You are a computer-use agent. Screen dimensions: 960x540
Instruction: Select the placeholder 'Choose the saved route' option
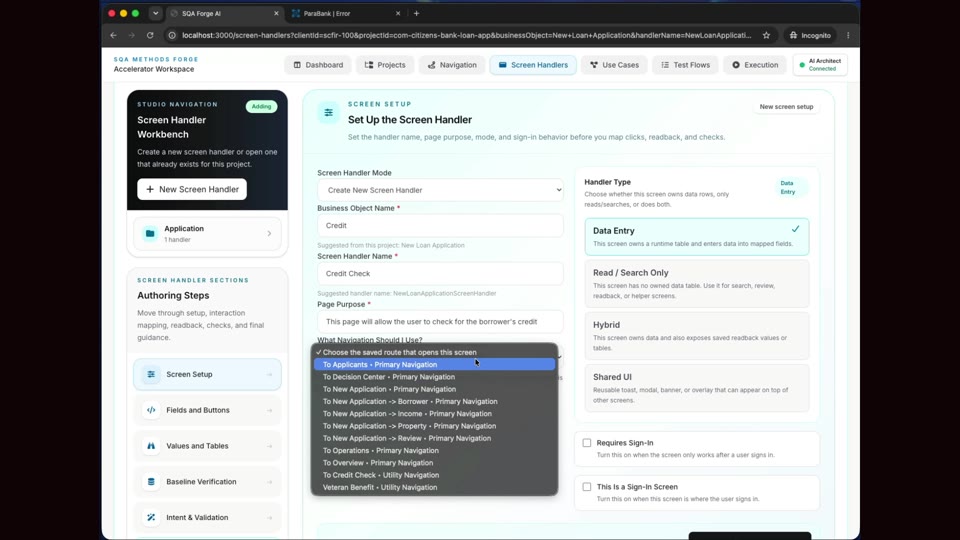coord(434,352)
